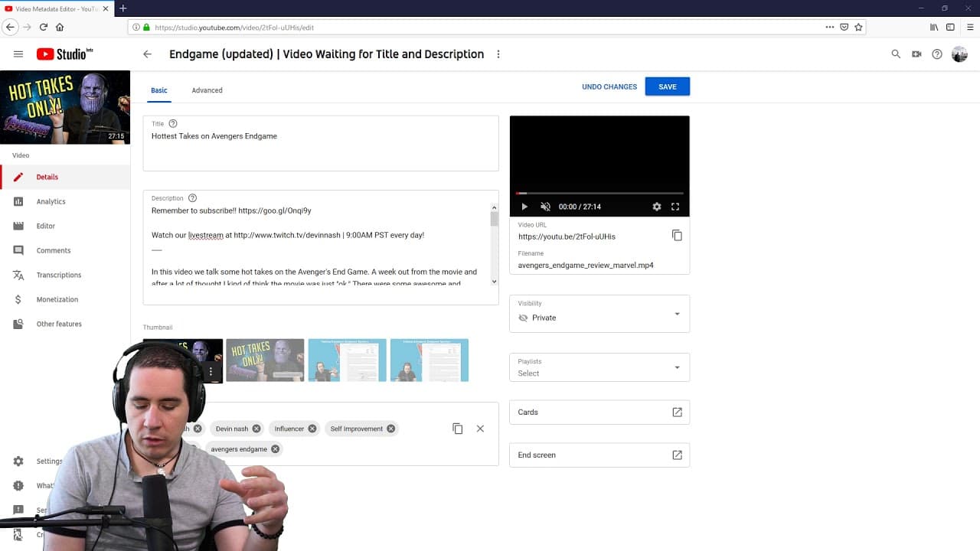Viewport: 980px width, 551px height.
Task: Bookmark the page with the star icon
Action: coord(859,27)
